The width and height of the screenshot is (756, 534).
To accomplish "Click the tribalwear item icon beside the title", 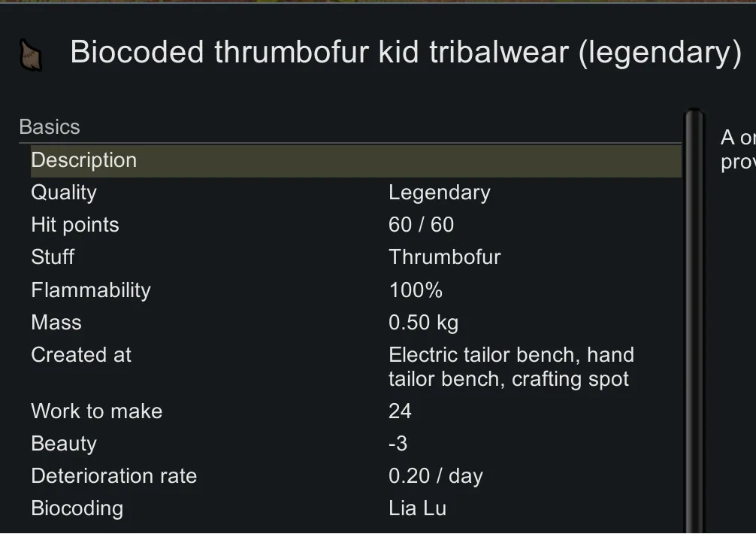I will pyautogui.click(x=30, y=55).
